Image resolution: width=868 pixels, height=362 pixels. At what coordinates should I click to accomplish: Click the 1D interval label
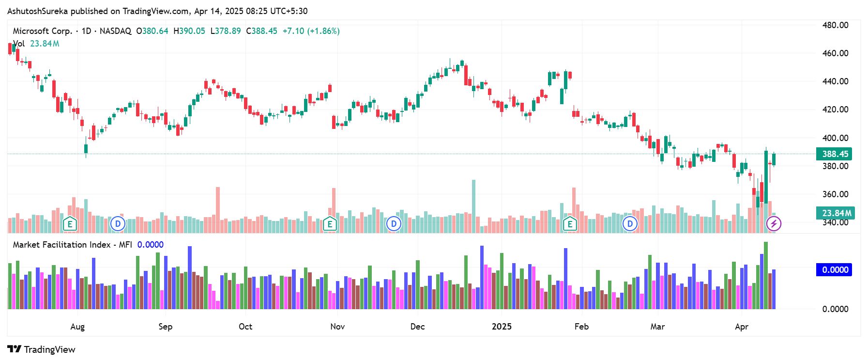pos(86,31)
